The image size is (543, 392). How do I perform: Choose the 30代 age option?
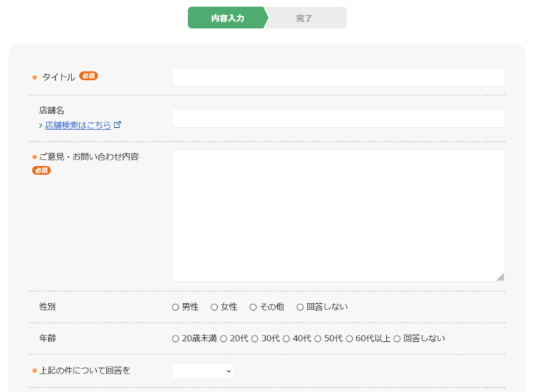[255, 339]
